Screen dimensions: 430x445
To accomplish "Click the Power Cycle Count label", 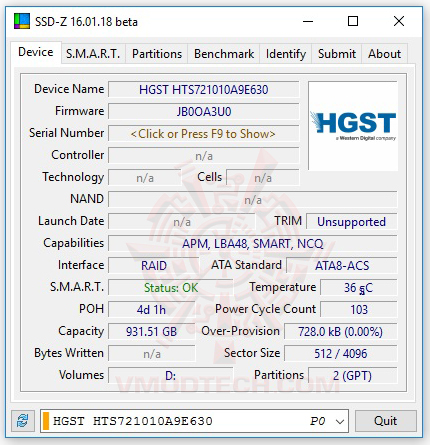I will click(266, 309).
